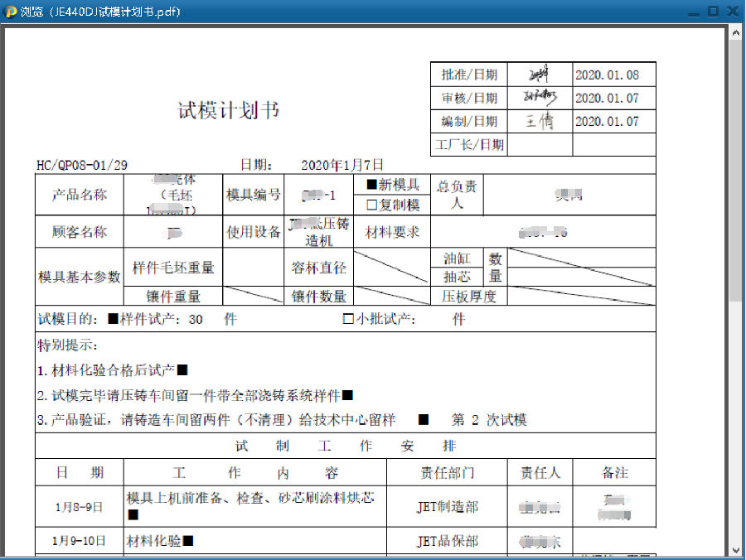
Task: Click the 工厂长/日期 label cell
Action: click(x=469, y=144)
